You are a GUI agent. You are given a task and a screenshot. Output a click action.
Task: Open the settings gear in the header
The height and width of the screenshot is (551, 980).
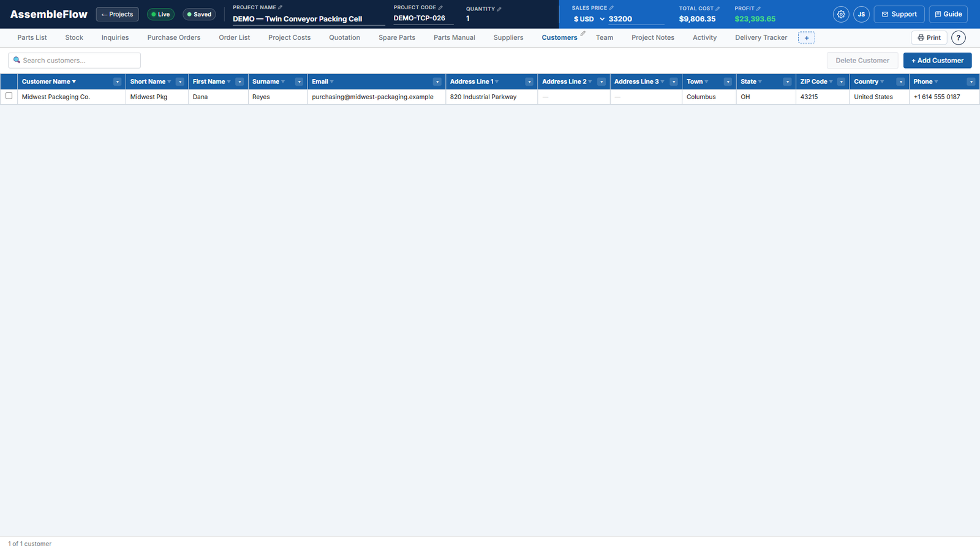[x=841, y=14]
